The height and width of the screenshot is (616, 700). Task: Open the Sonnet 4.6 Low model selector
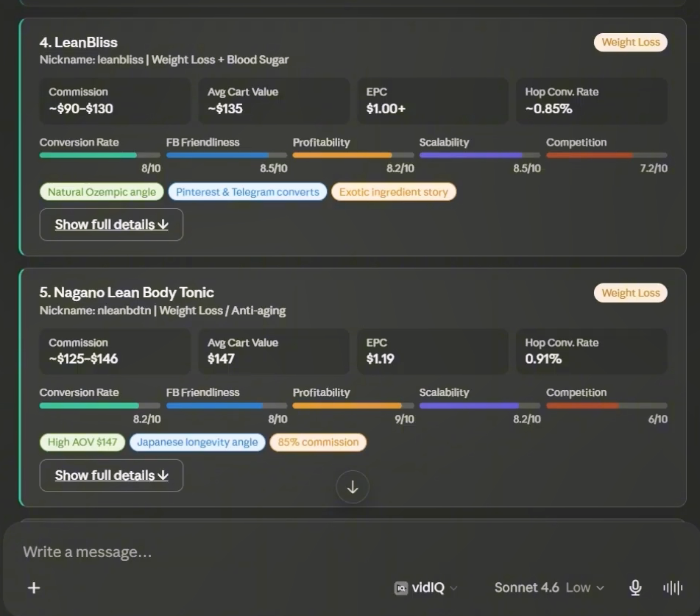click(549, 587)
